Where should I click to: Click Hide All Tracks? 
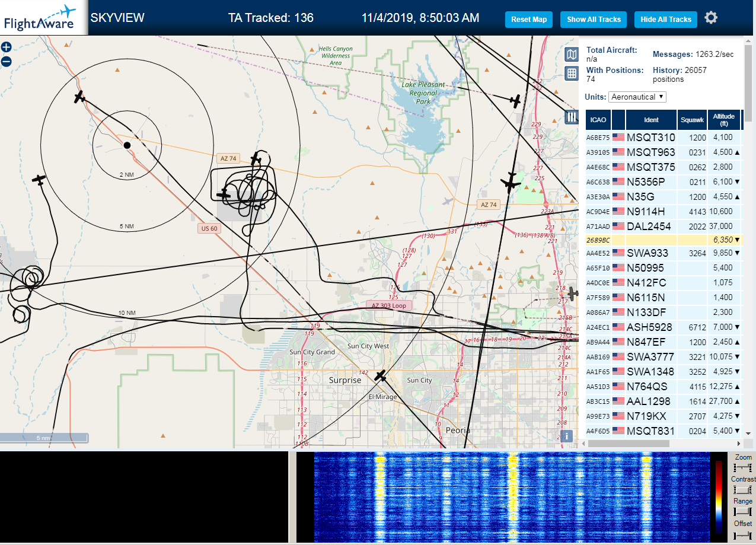(x=666, y=20)
